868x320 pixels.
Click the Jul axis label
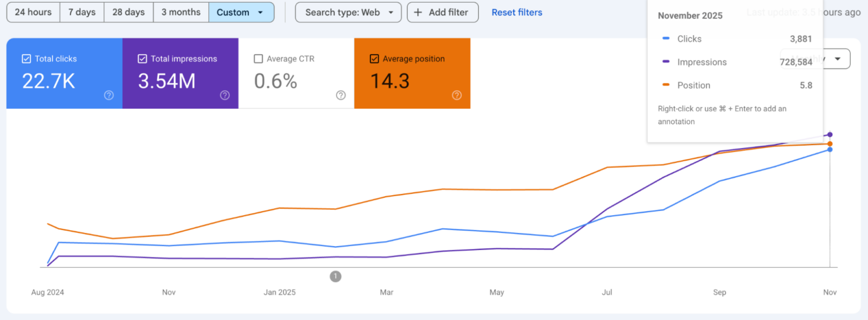607,292
